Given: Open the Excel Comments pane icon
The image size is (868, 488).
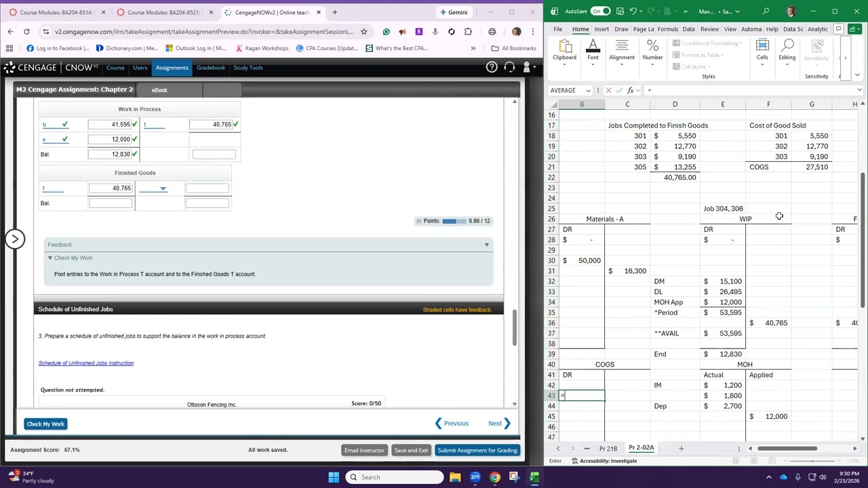Looking at the screenshot, I should (839, 29).
